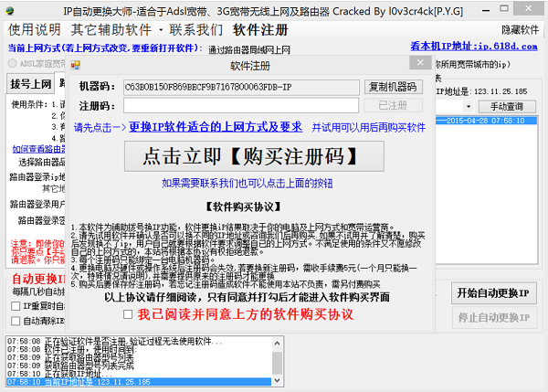This screenshot has height=392, width=548.
Task: Open the 更换IP软件适合的上网方式及要求 link
Action: coord(216,128)
